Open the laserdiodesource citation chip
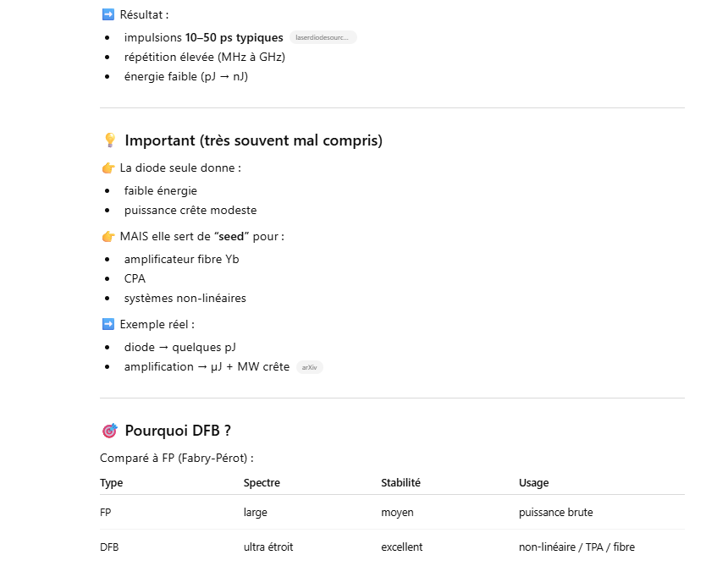The width and height of the screenshot is (728, 566). click(x=323, y=37)
